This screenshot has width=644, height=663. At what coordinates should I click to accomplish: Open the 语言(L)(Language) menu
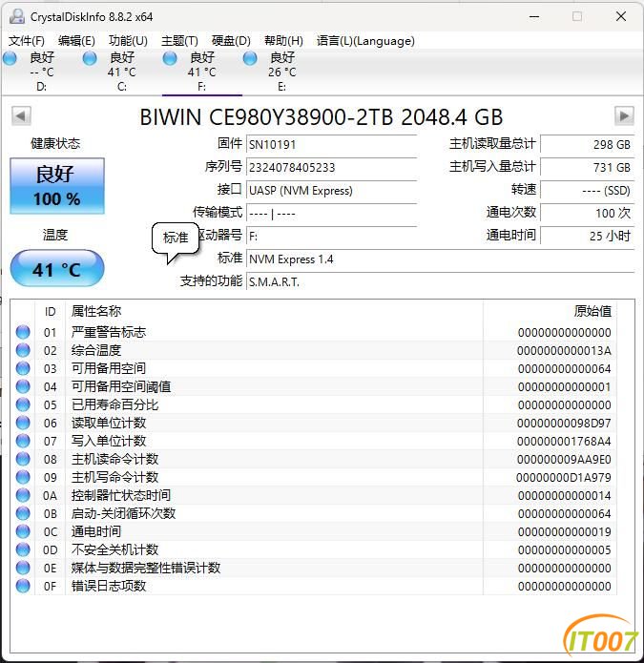pyautogui.click(x=365, y=41)
